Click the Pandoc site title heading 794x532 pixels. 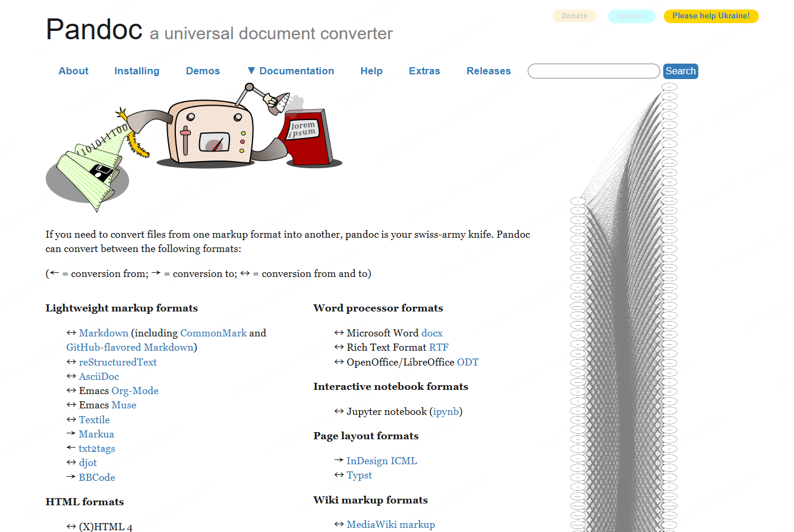tap(94, 29)
